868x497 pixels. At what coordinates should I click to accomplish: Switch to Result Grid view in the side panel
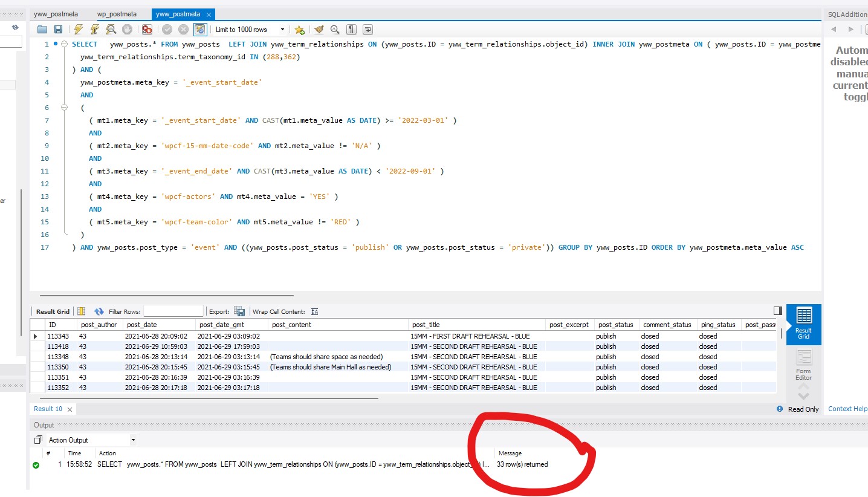tap(803, 323)
